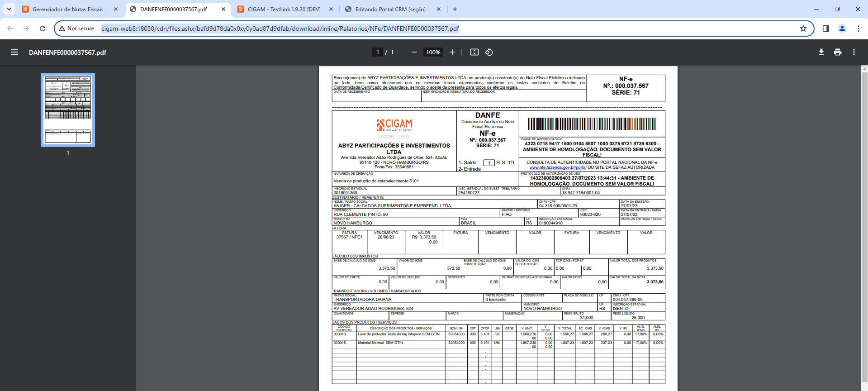The width and height of the screenshot is (868, 391).
Task: Click the address bar URL
Action: tap(280, 29)
